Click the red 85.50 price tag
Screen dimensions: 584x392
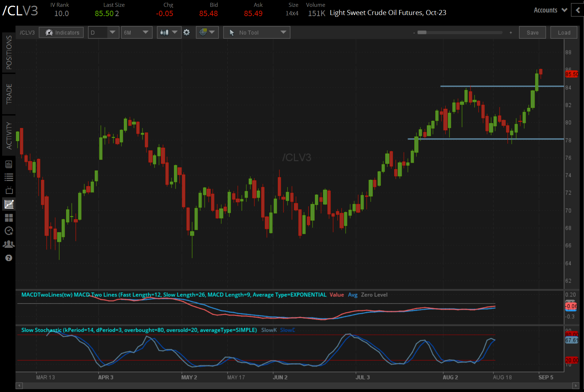[x=571, y=74]
